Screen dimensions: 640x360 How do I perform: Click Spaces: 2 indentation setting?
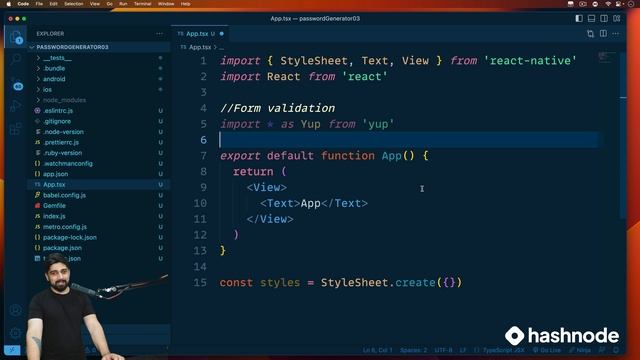(x=413, y=350)
